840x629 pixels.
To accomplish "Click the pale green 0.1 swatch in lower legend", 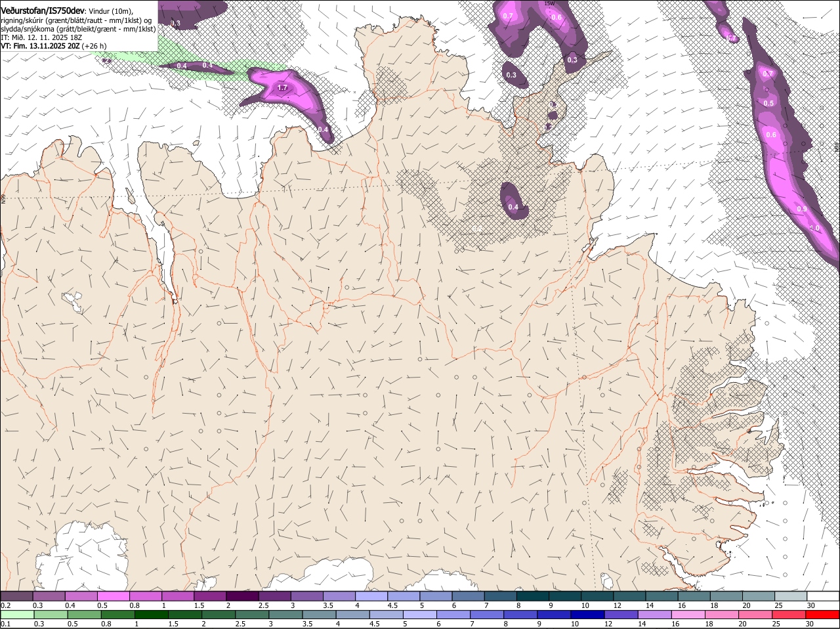I will [17, 615].
